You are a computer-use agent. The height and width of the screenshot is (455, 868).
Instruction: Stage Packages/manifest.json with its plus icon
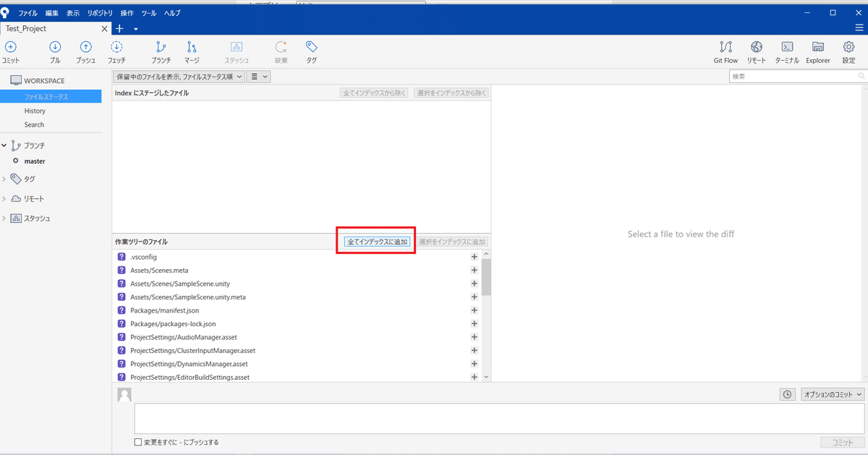[475, 310]
